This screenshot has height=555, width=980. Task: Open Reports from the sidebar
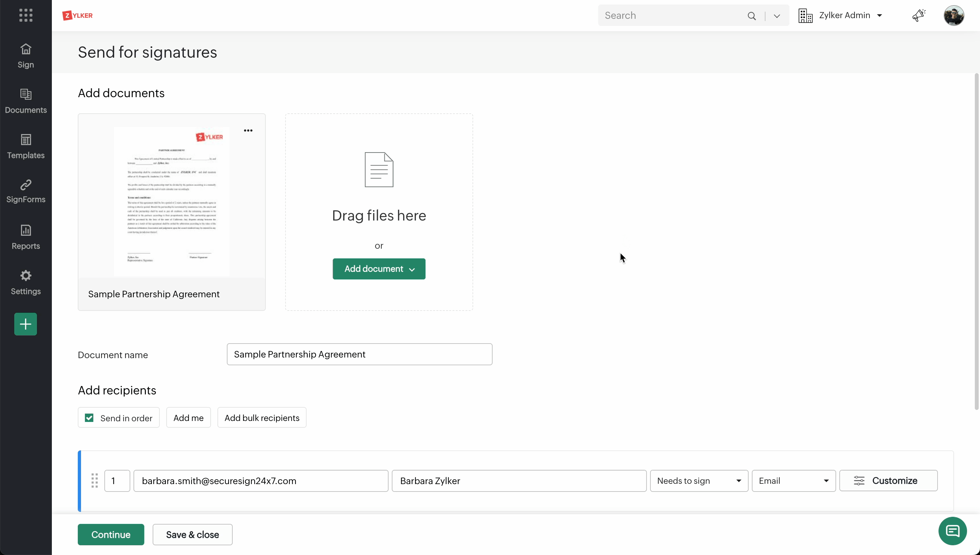tap(26, 237)
